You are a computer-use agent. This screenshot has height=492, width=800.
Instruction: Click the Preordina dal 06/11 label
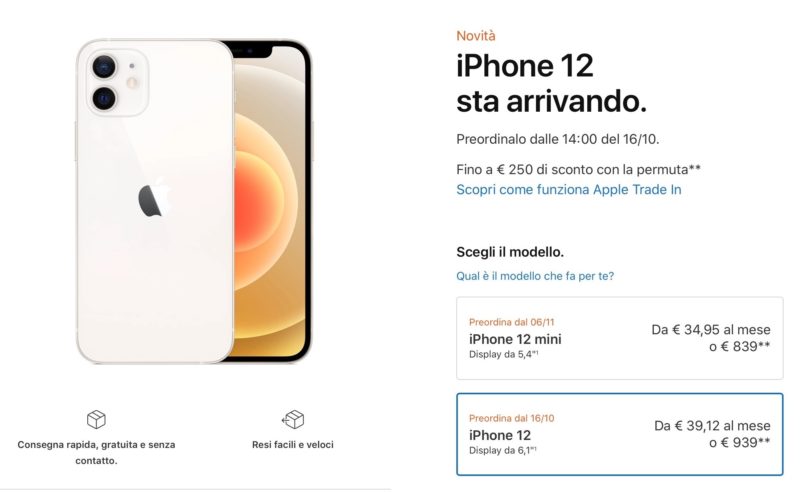(x=512, y=322)
